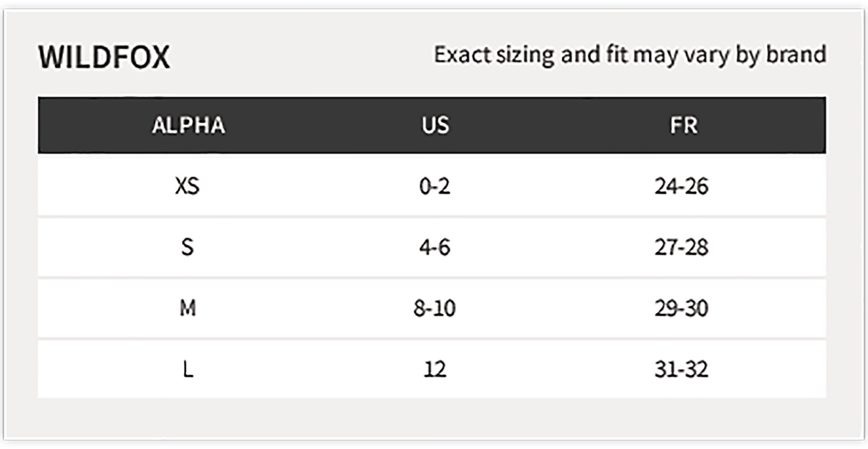This screenshot has width=868, height=449.
Task: Click the FR 29-30 cell
Action: pyautogui.click(x=682, y=308)
